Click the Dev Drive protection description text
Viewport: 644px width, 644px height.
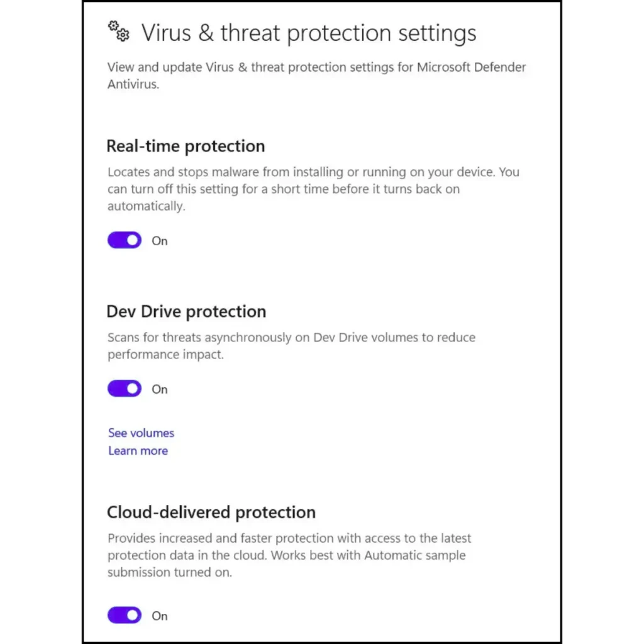click(291, 346)
